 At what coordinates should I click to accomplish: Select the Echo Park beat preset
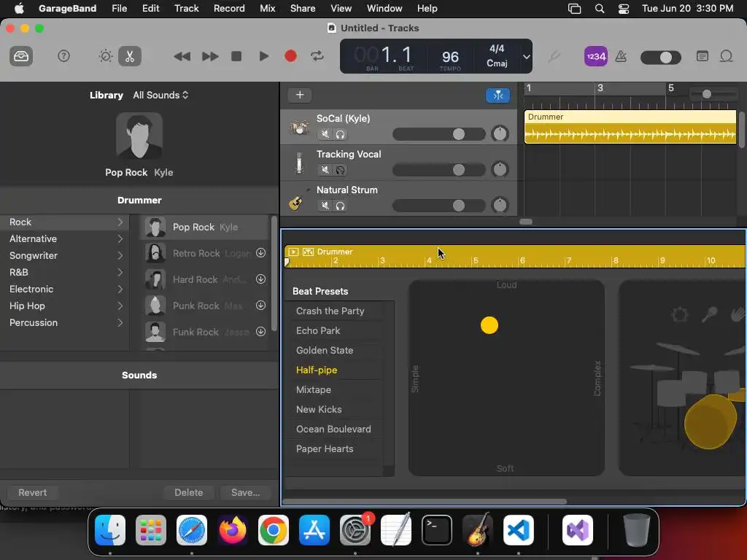coord(318,330)
